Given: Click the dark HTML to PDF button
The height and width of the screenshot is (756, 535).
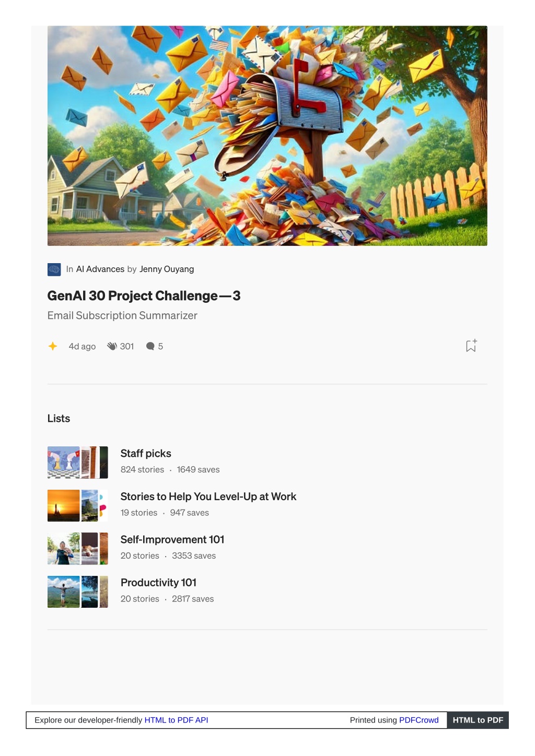Looking at the screenshot, I should click(478, 720).
